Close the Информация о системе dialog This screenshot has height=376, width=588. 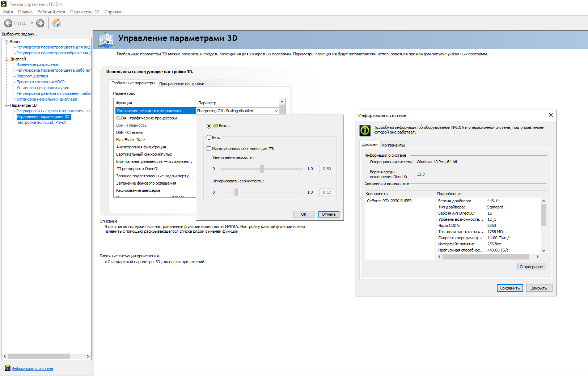(551, 115)
